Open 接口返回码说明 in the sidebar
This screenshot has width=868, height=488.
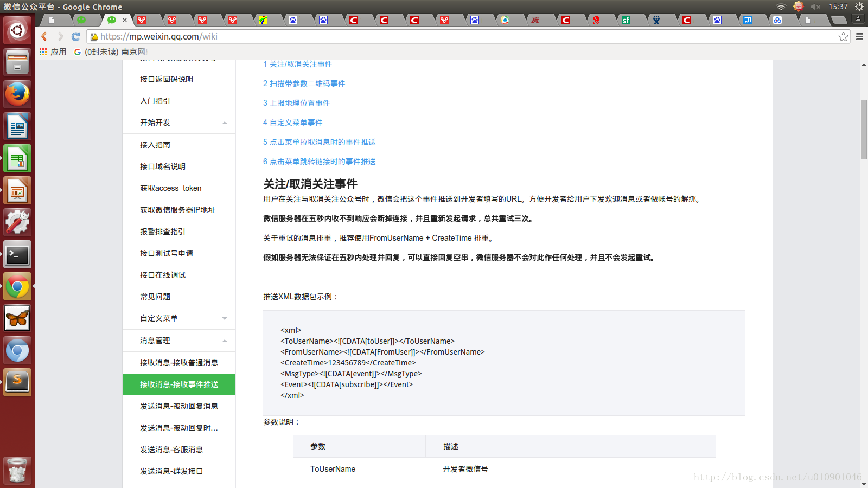pyautogui.click(x=167, y=79)
